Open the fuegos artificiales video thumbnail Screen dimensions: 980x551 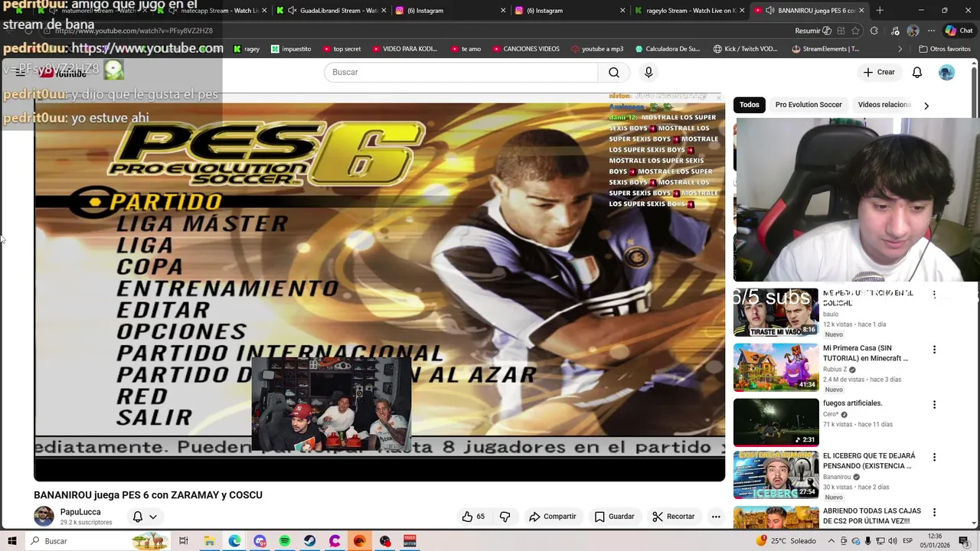click(776, 422)
